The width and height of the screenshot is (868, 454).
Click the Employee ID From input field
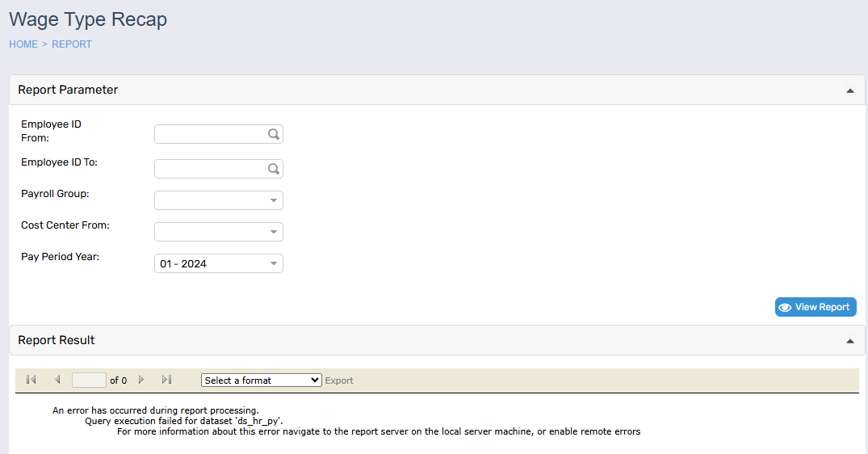[210, 135]
